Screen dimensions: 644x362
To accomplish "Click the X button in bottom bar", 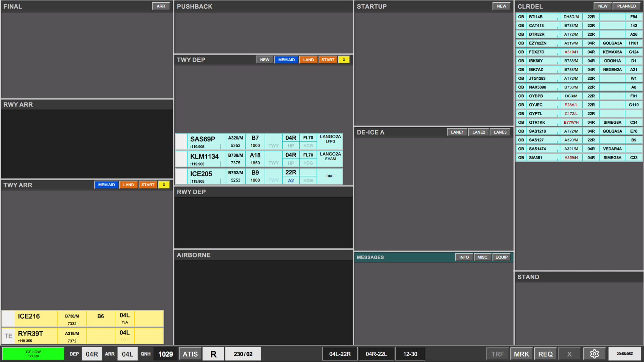I will [x=569, y=354].
